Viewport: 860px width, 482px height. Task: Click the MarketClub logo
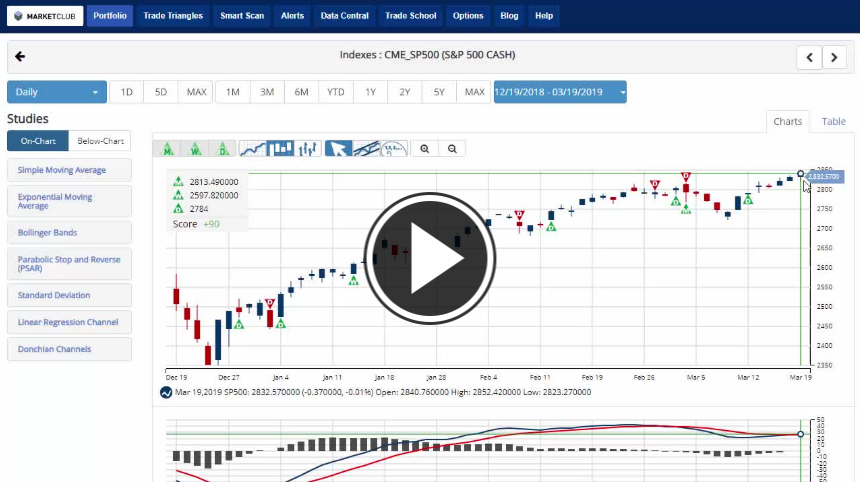tap(45, 16)
